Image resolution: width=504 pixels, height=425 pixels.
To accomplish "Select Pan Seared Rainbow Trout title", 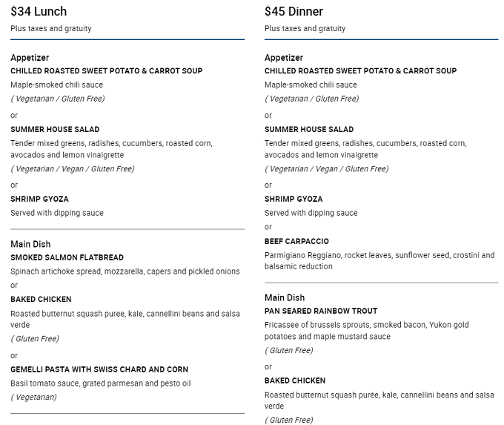I will pos(321,311).
